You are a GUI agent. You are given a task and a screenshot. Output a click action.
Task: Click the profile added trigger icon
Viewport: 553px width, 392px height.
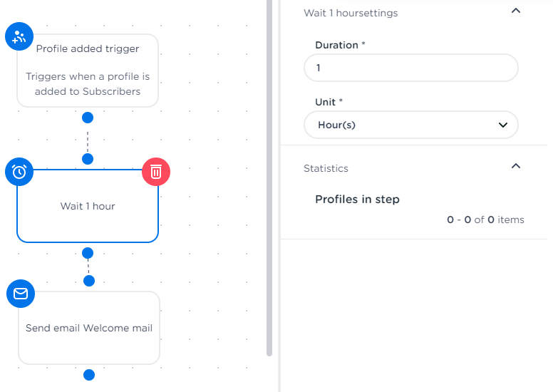(x=19, y=36)
